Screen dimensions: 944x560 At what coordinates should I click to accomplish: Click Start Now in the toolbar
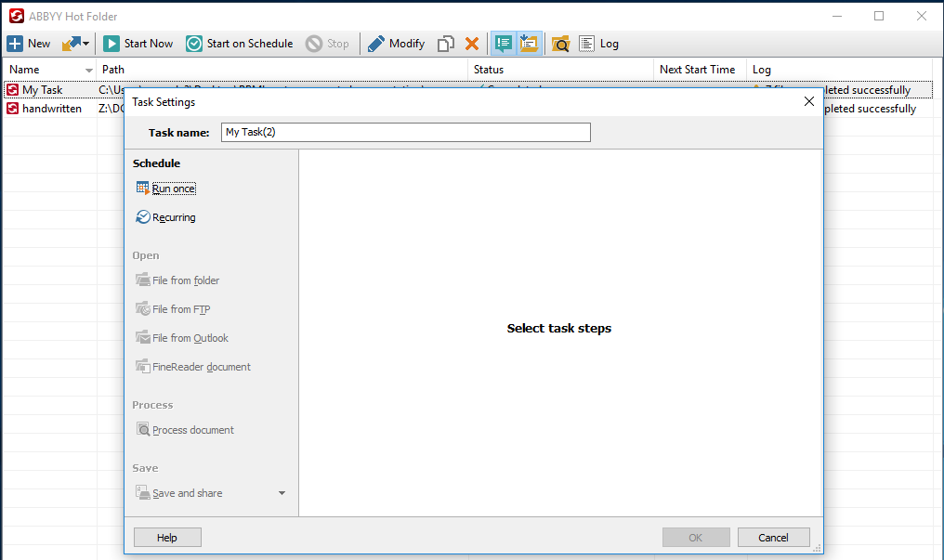tap(138, 44)
